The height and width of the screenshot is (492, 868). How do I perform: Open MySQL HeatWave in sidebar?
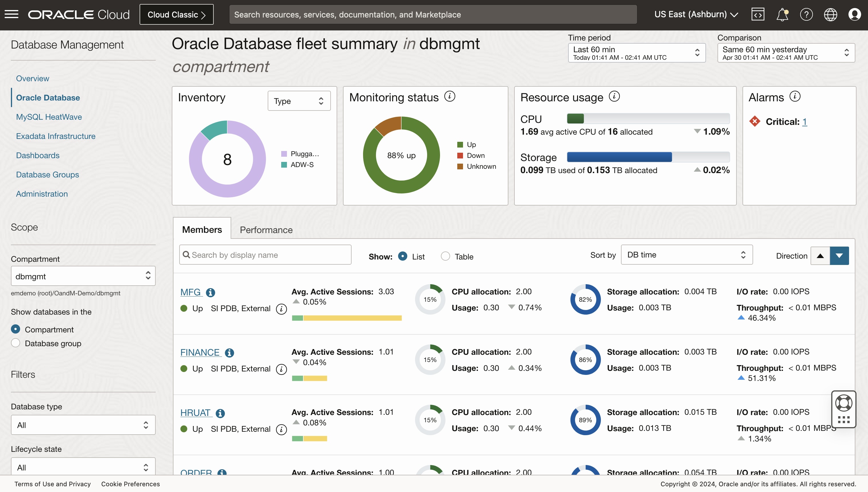click(49, 117)
